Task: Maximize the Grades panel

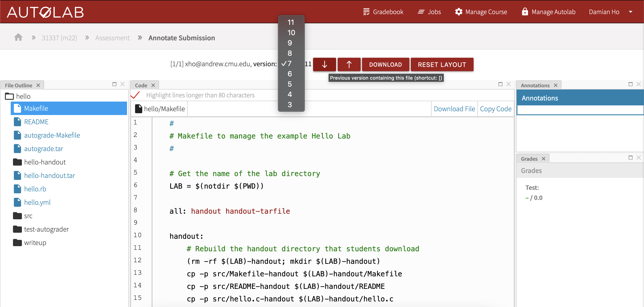Action: coord(631,157)
